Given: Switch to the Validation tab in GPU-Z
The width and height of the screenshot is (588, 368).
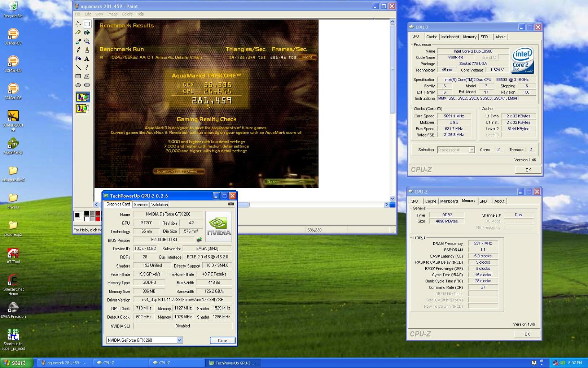Looking at the screenshot, I should 159,204.
